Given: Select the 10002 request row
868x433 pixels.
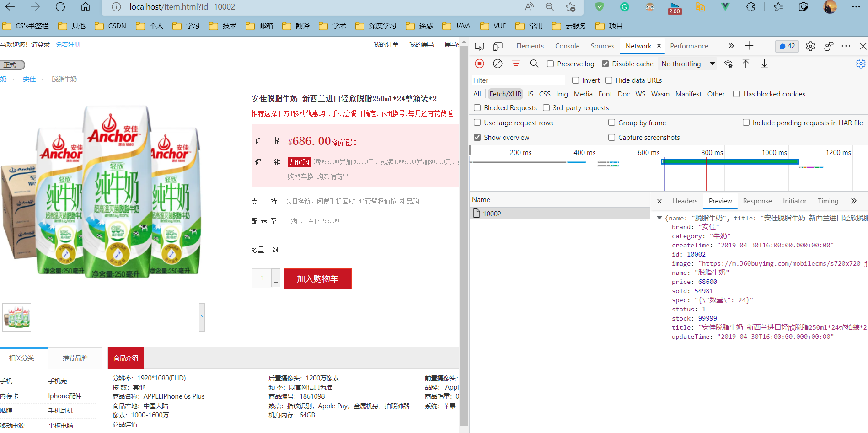Looking at the screenshot, I should (x=560, y=214).
